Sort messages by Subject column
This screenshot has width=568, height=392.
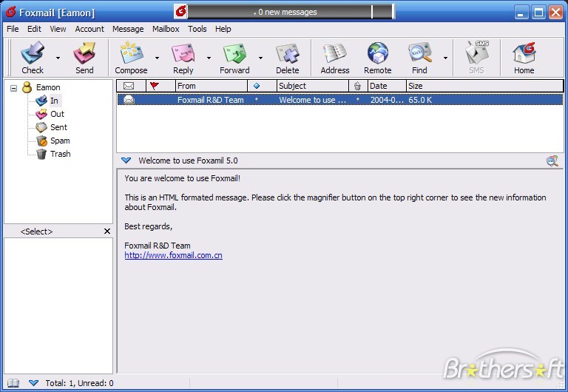(312, 86)
